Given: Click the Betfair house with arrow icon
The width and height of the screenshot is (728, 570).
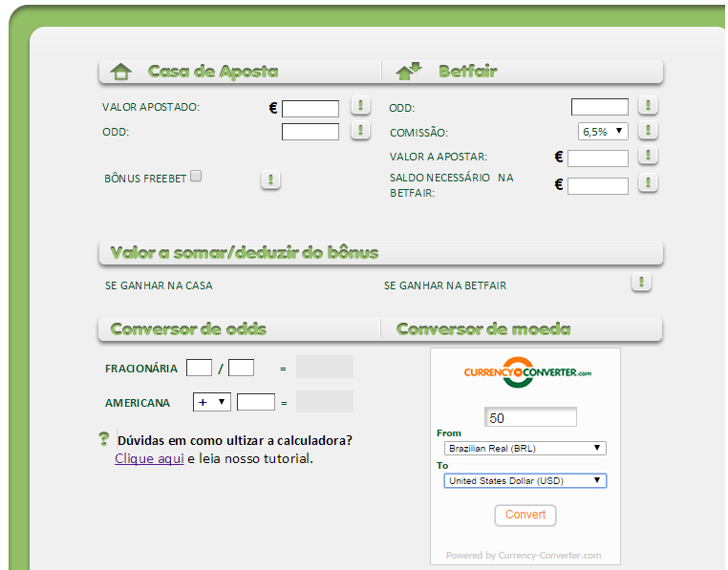Looking at the screenshot, I should tap(409, 71).
